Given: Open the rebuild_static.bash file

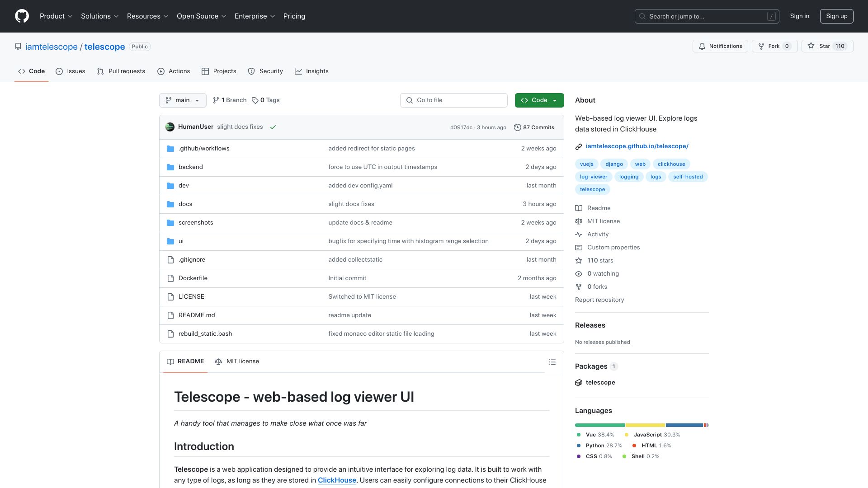Looking at the screenshot, I should pos(205,334).
